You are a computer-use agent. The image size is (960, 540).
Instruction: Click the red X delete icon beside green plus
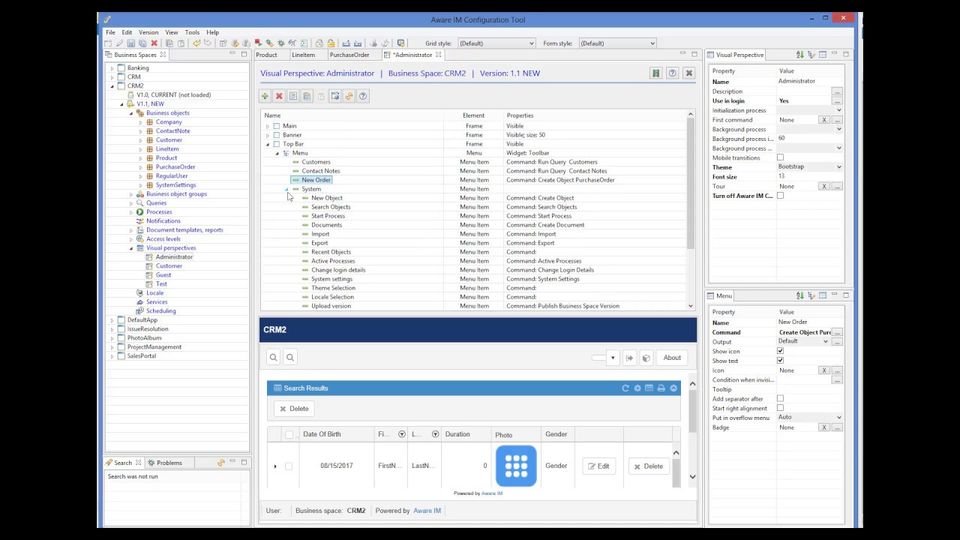tap(279, 96)
